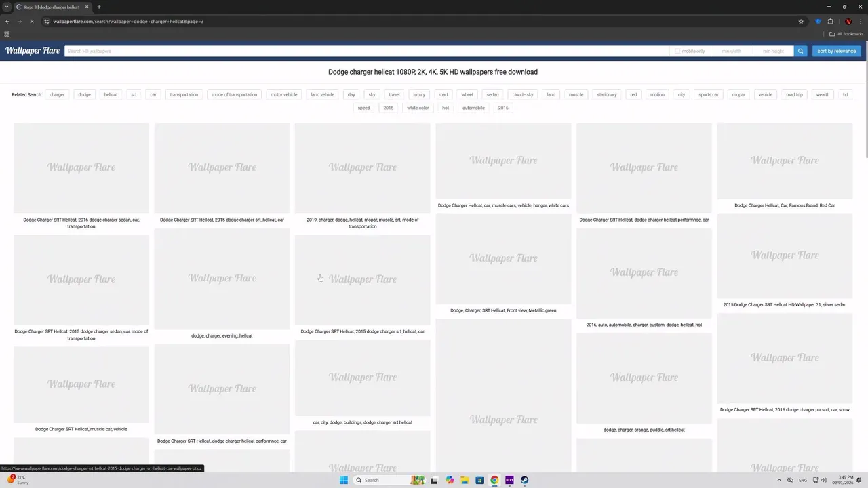Click '2016, auto, automobile, charger, custom' caption
The height and width of the screenshot is (488, 868).
(644, 325)
